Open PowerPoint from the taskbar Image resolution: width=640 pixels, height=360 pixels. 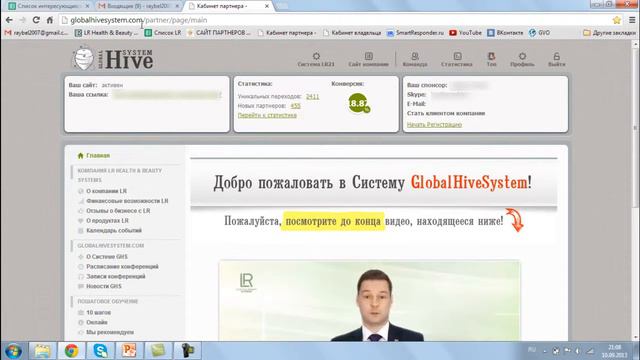[129, 351]
